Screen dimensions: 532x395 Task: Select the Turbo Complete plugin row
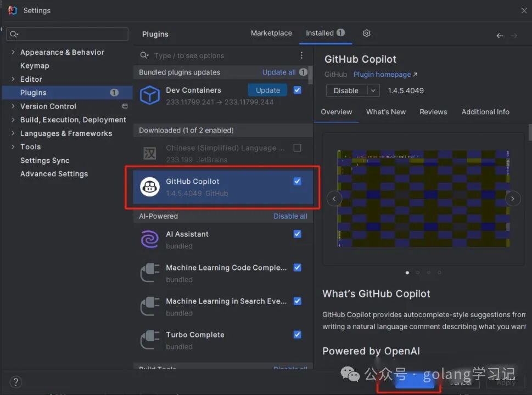tap(223, 340)
